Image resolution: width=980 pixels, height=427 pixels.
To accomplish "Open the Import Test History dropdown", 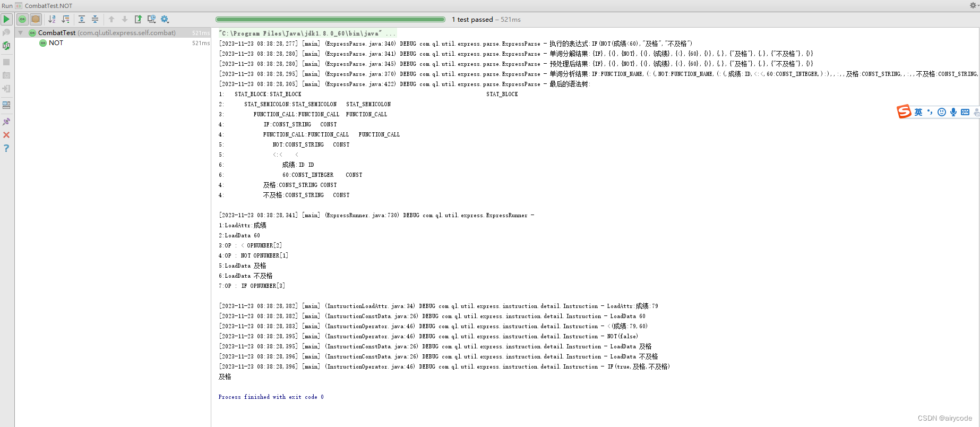I will point(152,19).
